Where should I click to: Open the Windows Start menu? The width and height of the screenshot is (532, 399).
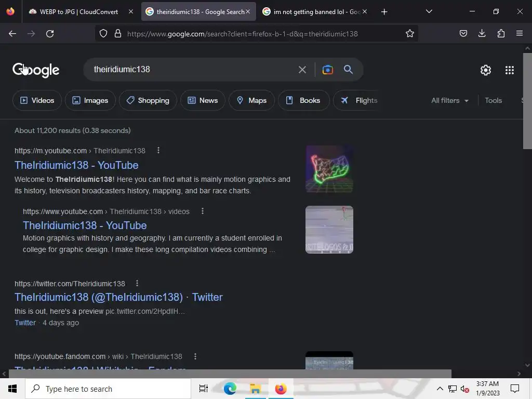pos(12,389)
